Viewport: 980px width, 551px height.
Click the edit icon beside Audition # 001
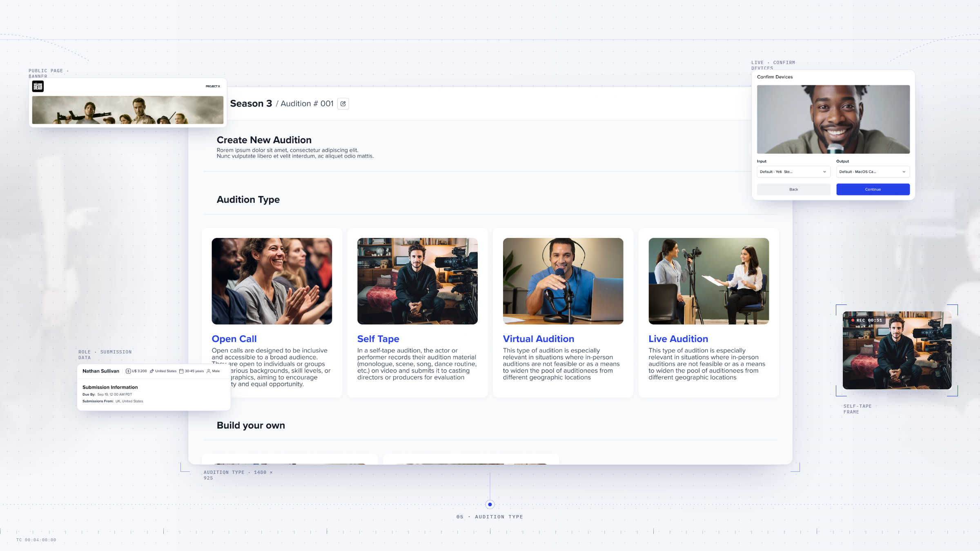(x=343, y=104)
